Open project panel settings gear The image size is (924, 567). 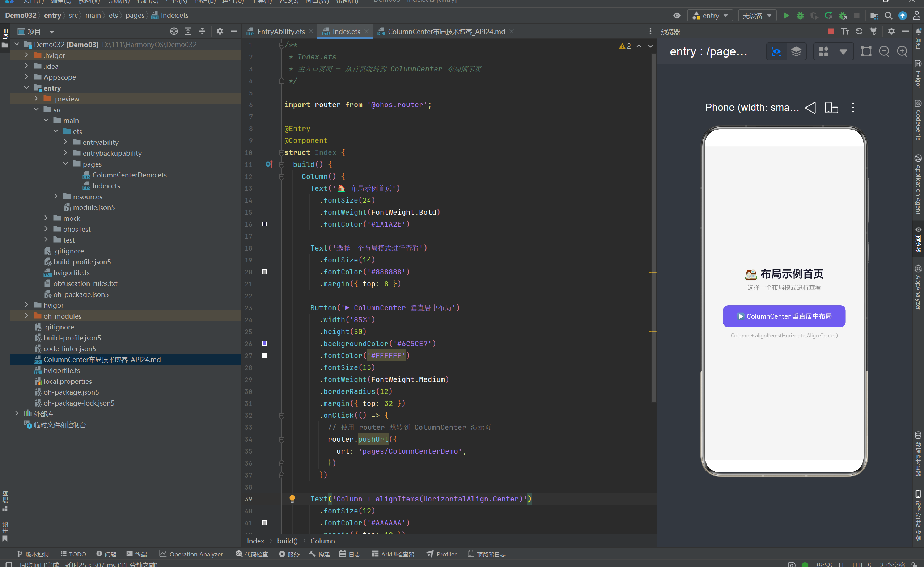pos(220,31)
